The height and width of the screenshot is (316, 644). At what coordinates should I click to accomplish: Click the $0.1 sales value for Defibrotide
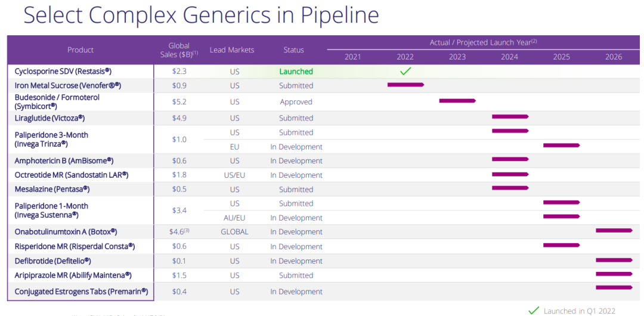pos(179,261)
